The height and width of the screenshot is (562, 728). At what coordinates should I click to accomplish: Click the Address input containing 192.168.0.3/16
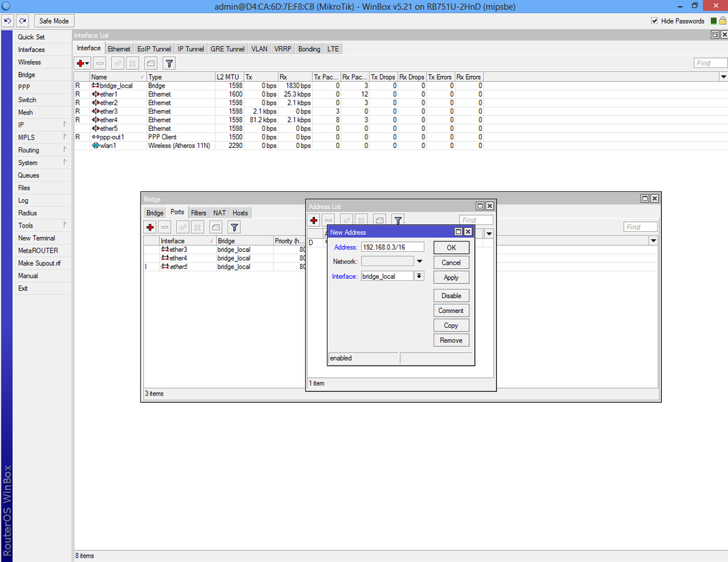click(393, 247)
